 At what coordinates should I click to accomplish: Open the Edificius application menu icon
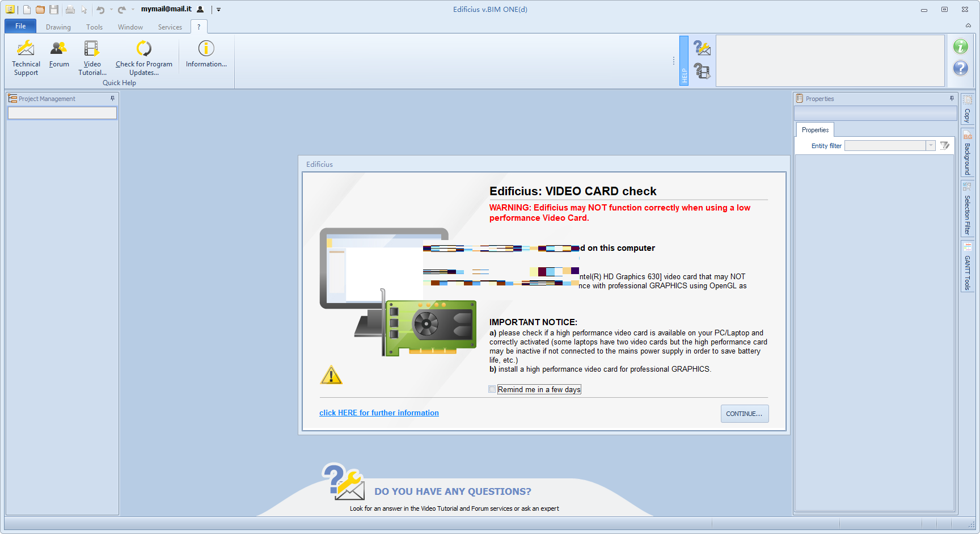pos(10,9)
